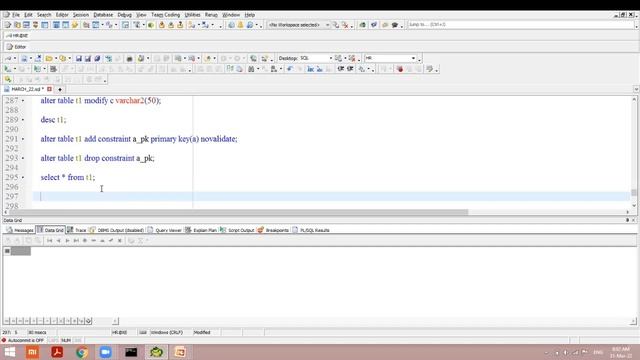
Task: Open the Query Viewer tab
Action: 164,230
